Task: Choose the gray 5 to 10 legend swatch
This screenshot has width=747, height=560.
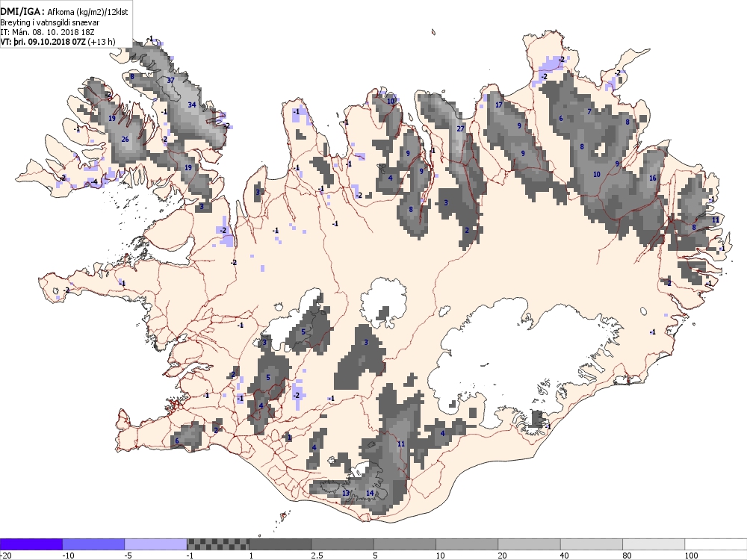Action: (404, 544)
